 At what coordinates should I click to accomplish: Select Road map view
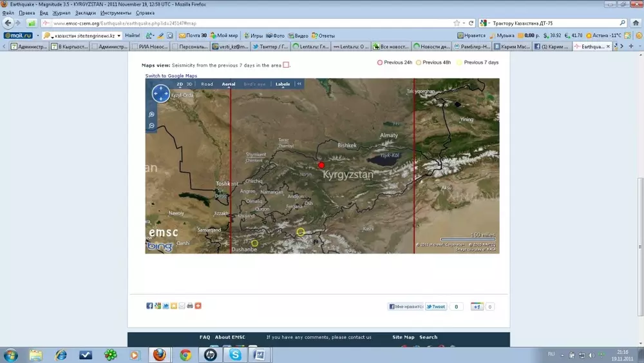pos(207,84)
